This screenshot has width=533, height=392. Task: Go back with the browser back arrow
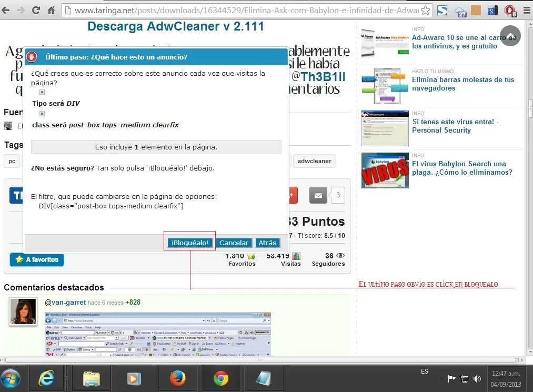coord(5,10)
